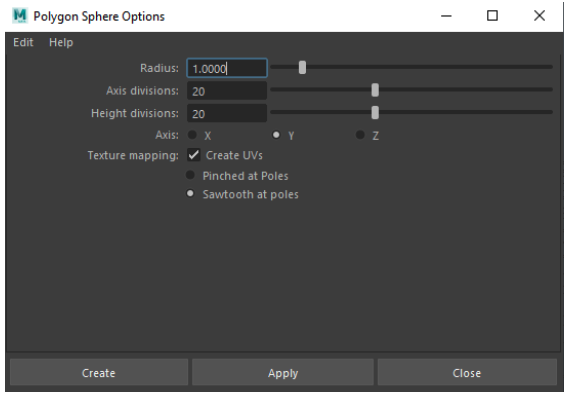569x395 pixels.
Task: Click the Apply button
Action: (x=283, y=373)
